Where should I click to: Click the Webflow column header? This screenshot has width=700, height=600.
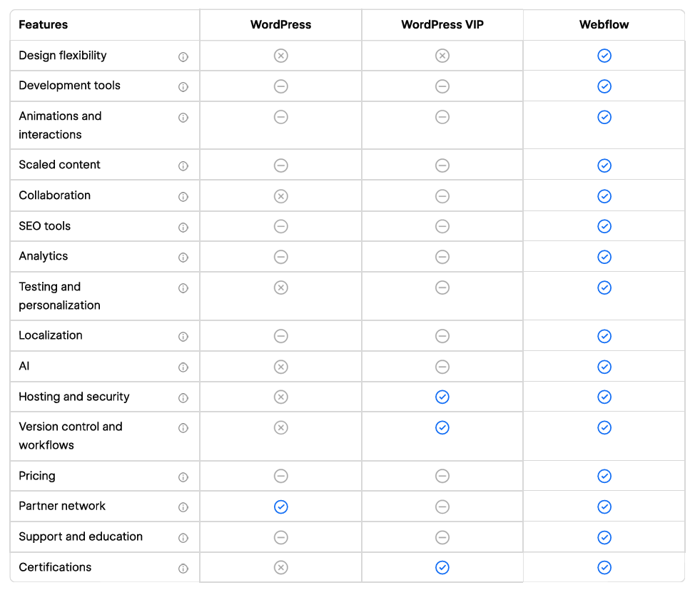click(x=604, y=25)
